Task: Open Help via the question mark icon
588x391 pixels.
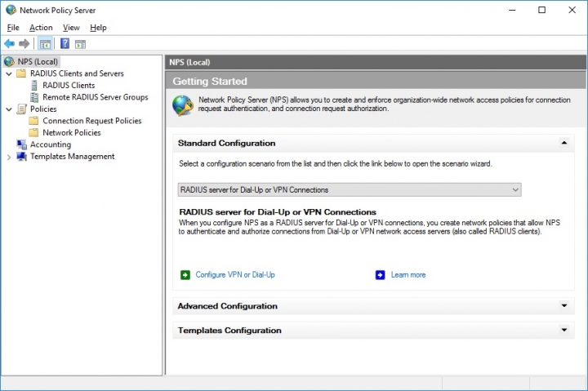Action: click(x=65, y=43)
